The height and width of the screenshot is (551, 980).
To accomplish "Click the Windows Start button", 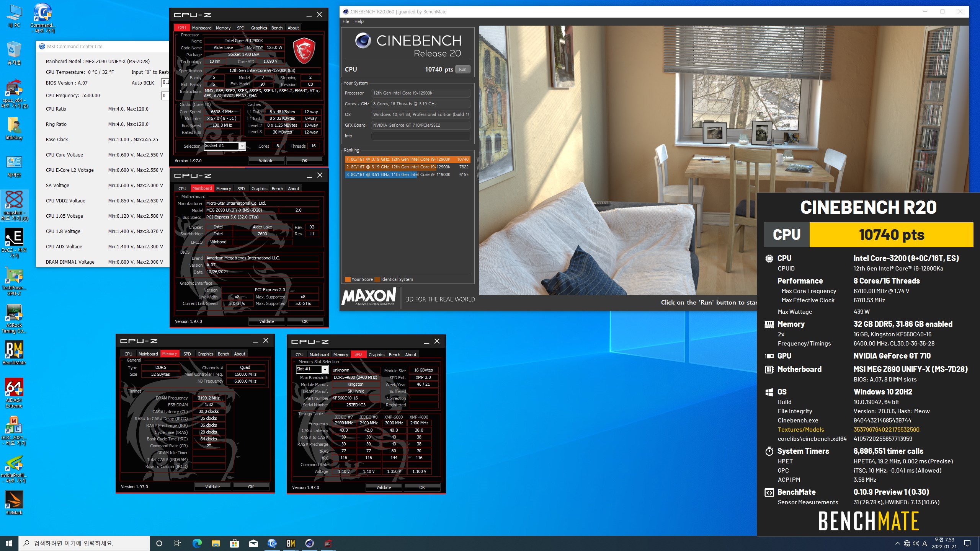I will pyautogui.click(x=9, y=543).
